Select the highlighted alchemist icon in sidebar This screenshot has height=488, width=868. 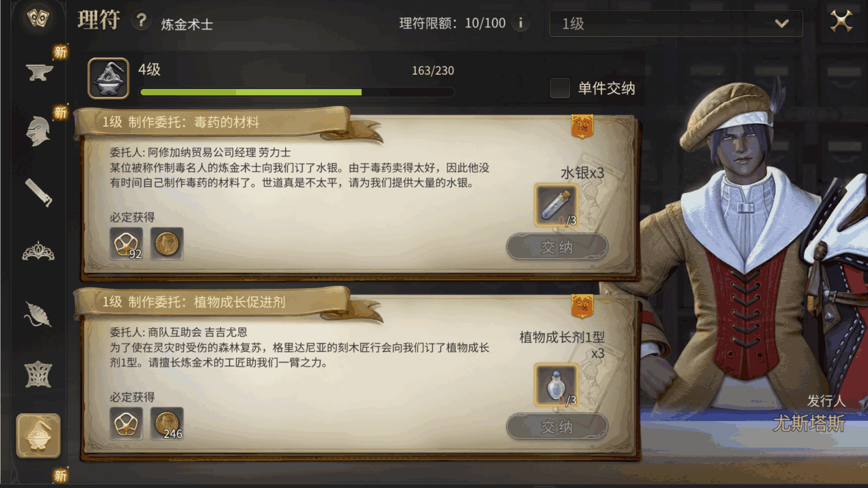click(38, 436)
